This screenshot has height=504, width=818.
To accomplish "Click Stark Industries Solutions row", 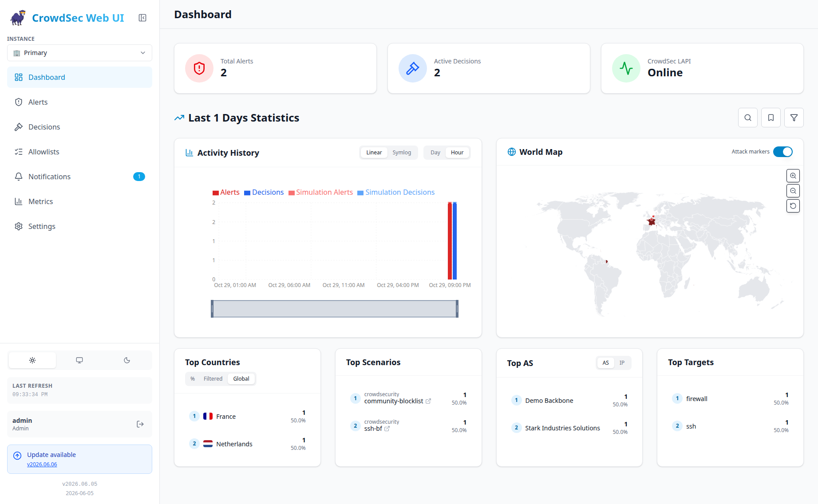I will 569,428.
